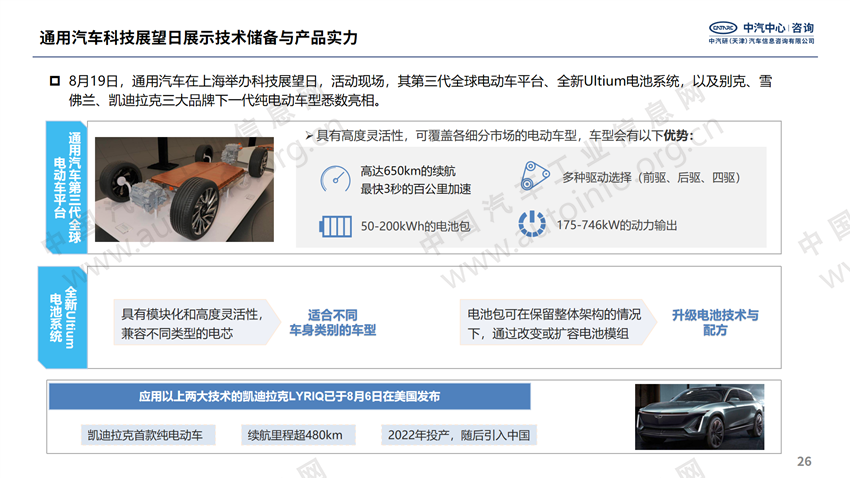Select the EV platform chassis photo
Viewport: 850px width, 478px height.
(x=184, y=189)
